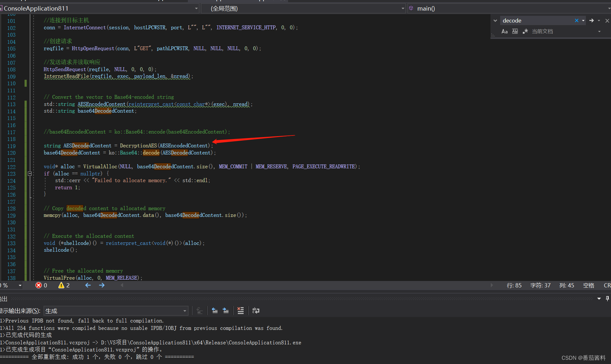
Task: Toggle regular expression search option
Action: (x=525, y=31)
